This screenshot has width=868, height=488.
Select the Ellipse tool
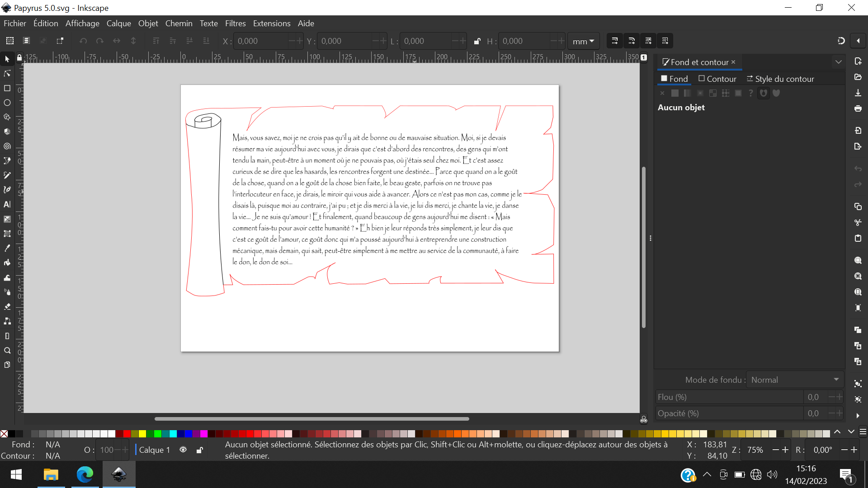click(7, 103)
